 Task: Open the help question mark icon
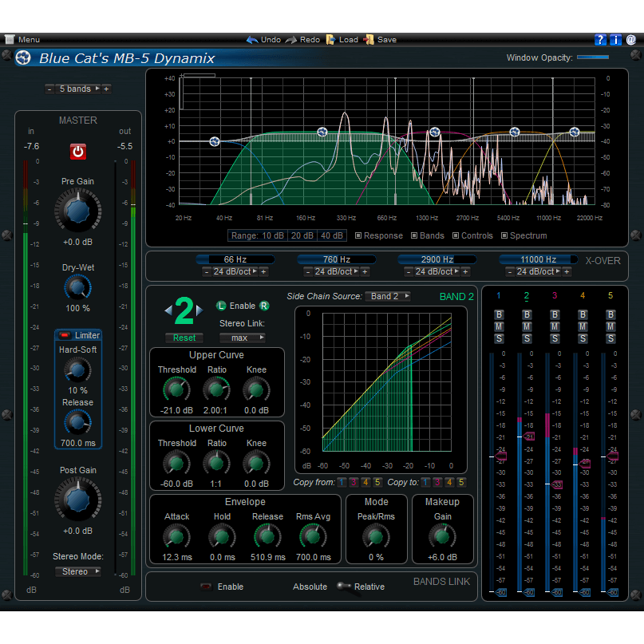pyautogui.click(x=600, y=39)
